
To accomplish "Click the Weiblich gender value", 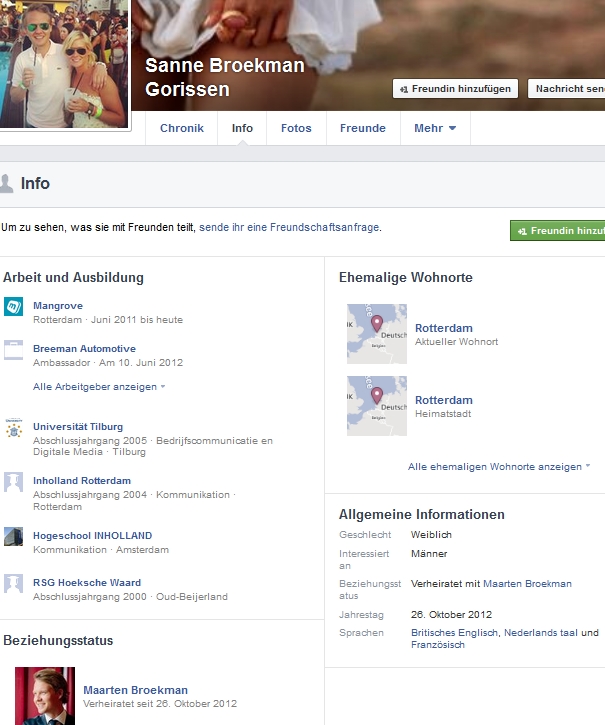I will 431,535.
